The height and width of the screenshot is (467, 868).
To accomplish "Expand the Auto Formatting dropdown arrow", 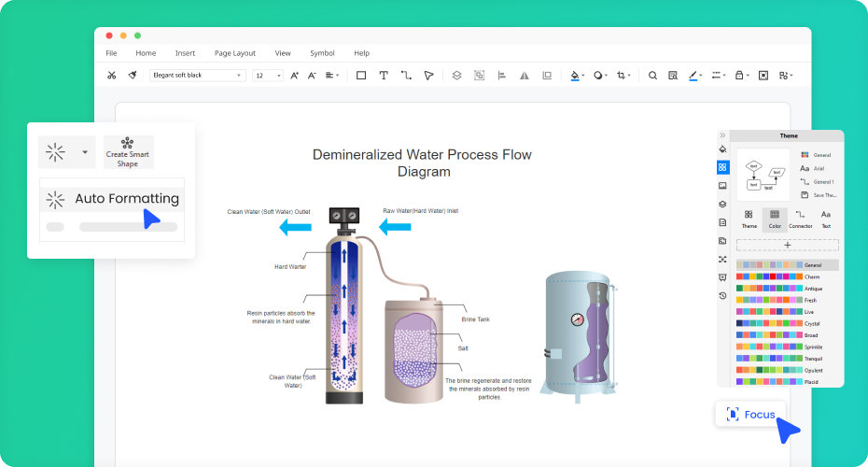I will click(85, 151).
